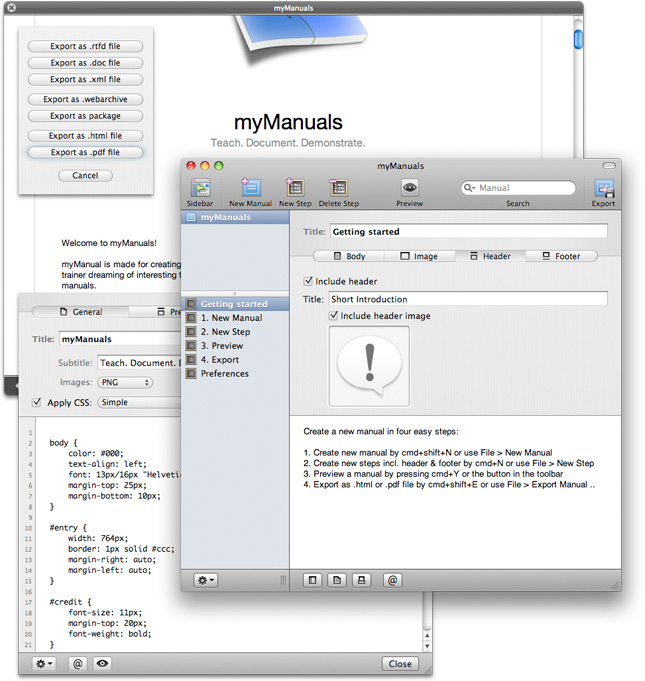The width and height of the screenshot is (645, 681).
Task: Open the gear menu in the CSS panel
Action: pyautogui.click(x=44, y=663)
